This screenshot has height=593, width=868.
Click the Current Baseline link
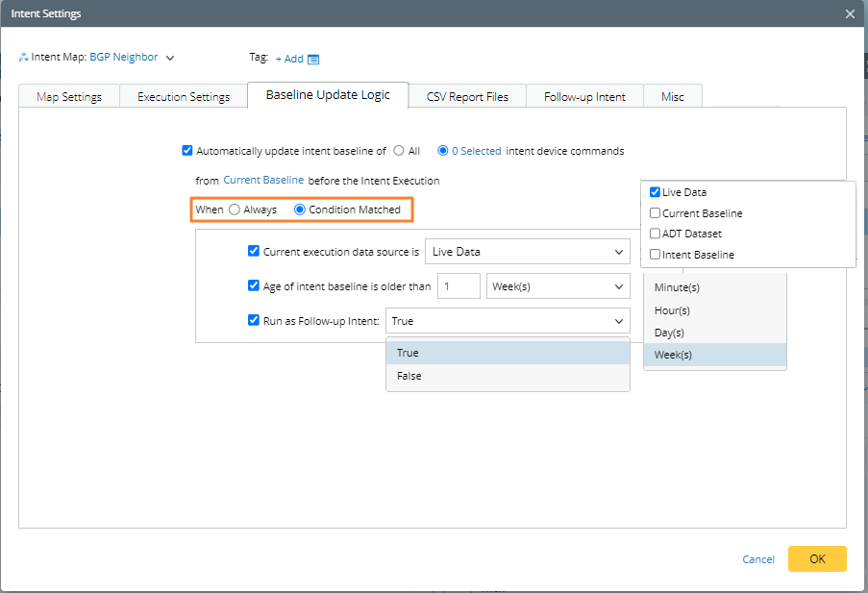[x=263, y=180]
